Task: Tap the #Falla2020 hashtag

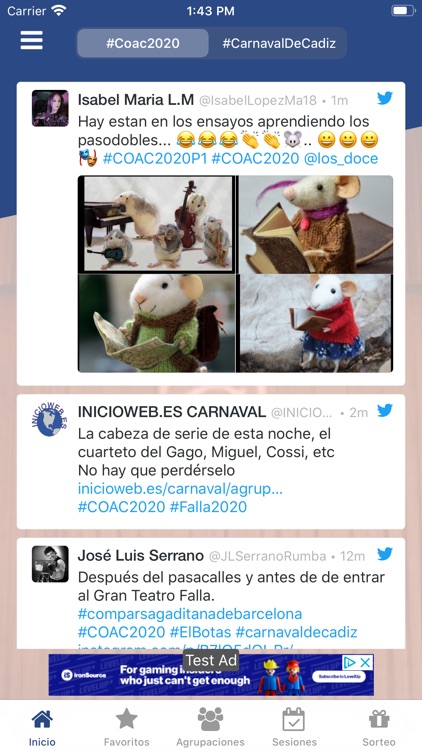Action: click(209, 507)
